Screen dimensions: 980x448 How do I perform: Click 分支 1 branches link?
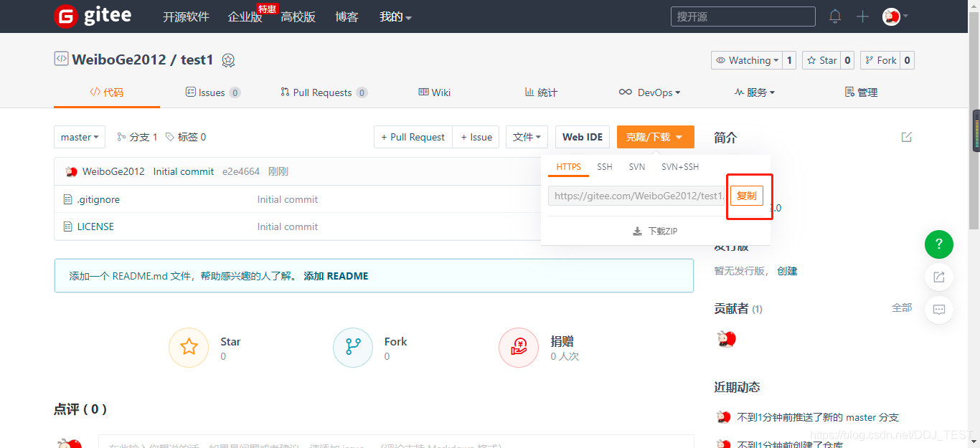137,137
